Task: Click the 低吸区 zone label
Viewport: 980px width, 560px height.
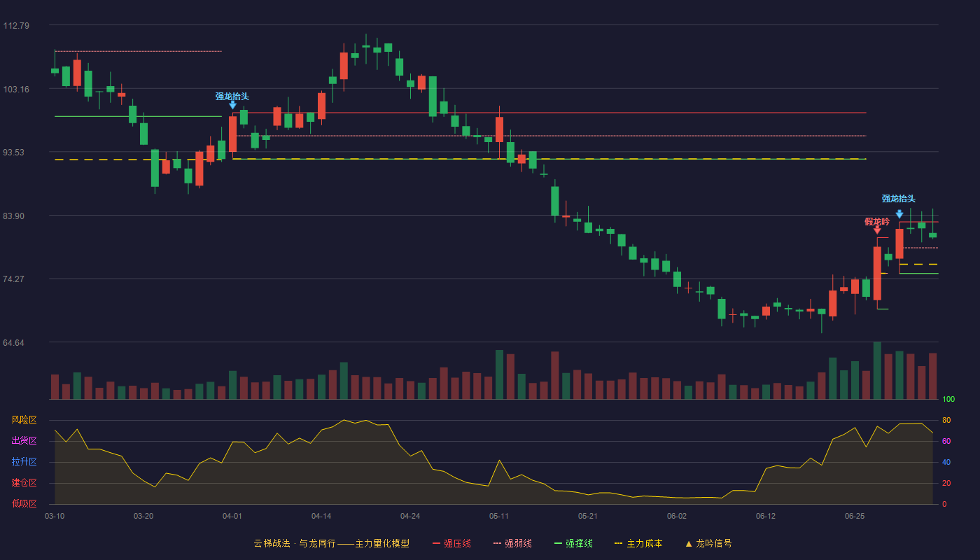Action: pyautogui.click(x=24, y=503)
